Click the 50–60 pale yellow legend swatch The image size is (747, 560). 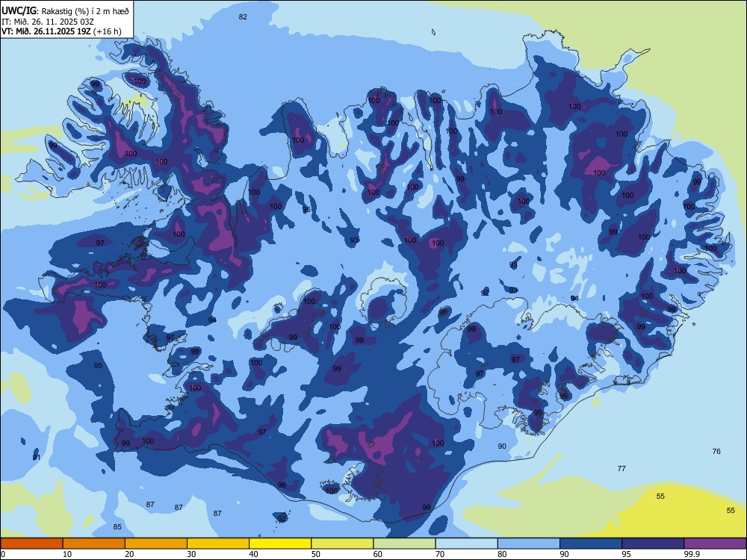point(342,544)
